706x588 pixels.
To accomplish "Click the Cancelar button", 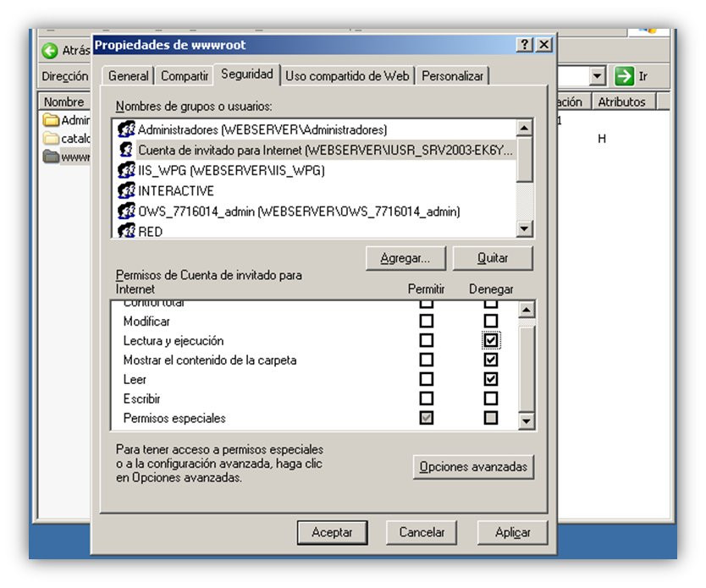I will click(422, 532).
